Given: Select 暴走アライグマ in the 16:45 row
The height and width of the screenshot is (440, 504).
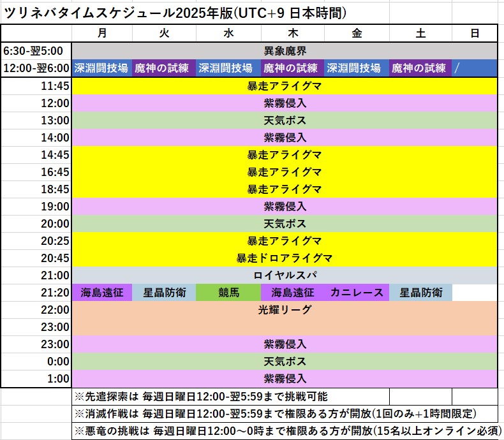Looking at the screenshot, I should 285,172.
